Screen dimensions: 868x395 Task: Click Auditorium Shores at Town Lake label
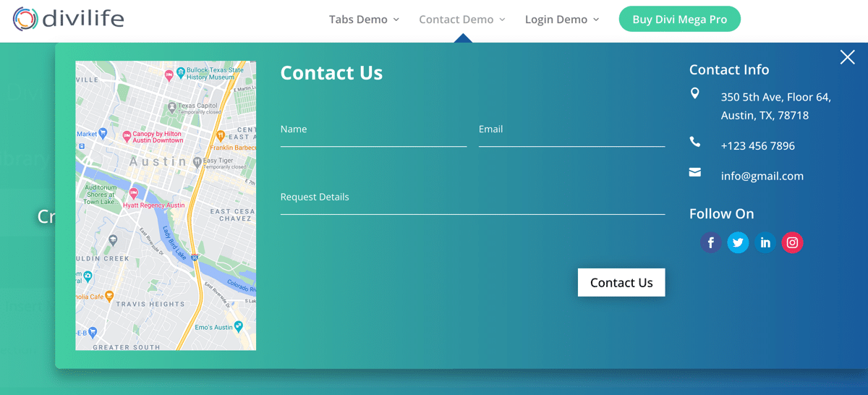point(101,195)
